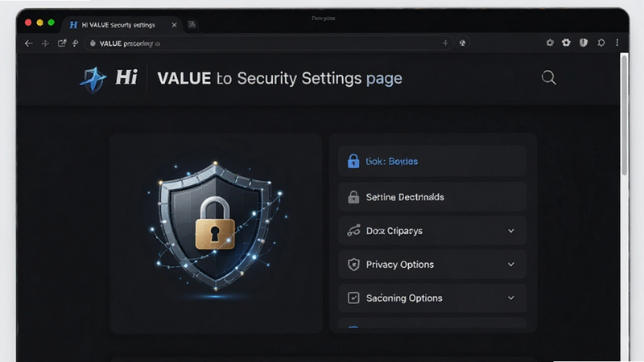Open the three-dot browser menu
644x362 pixels.
pyautogui.click(x=617, y=43)
